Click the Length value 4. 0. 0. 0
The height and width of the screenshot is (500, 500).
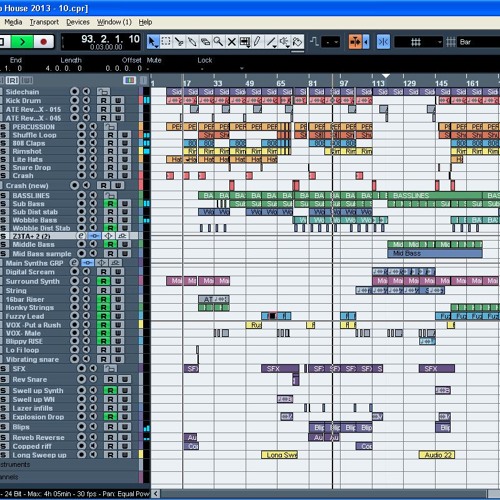64,68
